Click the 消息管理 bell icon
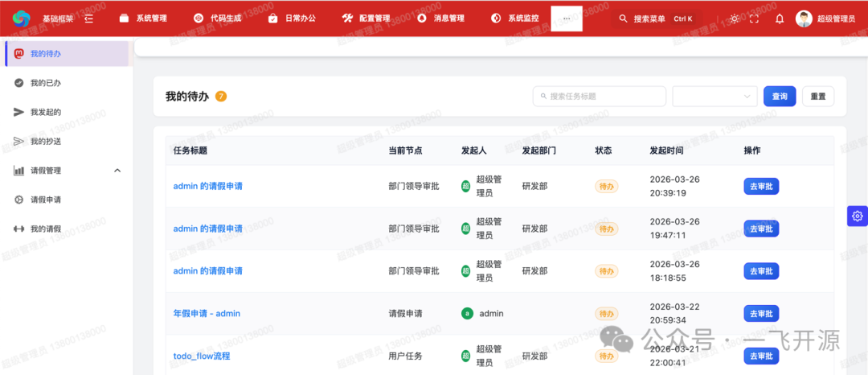Image resolution: width=868 pixels, height=375 pixels. click(x=422, y=19)
